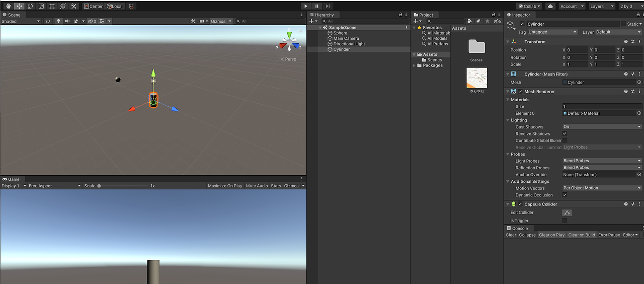Toggle scene grid visibility
644x284 pixels.
coord(102,21)
